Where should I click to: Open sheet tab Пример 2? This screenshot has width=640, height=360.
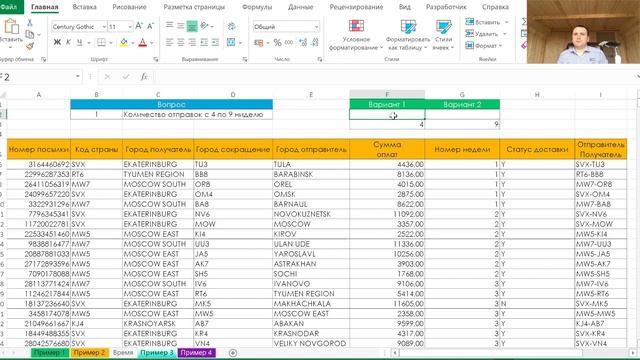coord(89,353)
